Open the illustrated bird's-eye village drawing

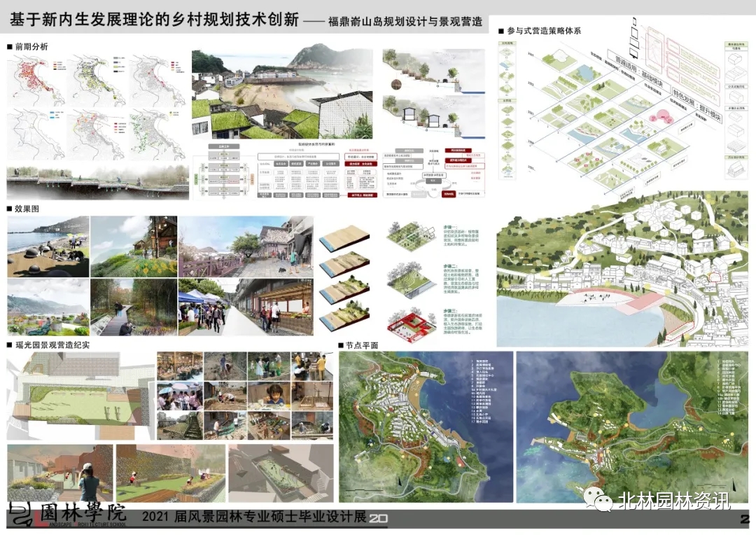point(622,270)
